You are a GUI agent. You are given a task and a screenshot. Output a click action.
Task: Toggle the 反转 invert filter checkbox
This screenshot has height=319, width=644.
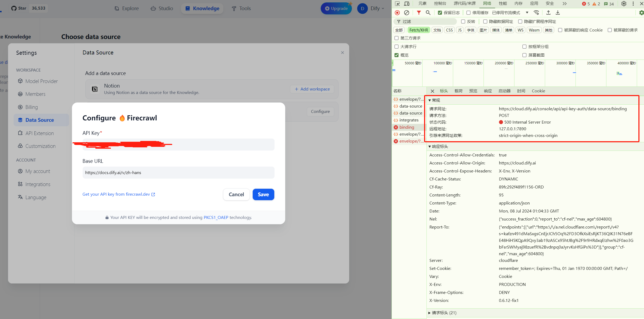463,21
